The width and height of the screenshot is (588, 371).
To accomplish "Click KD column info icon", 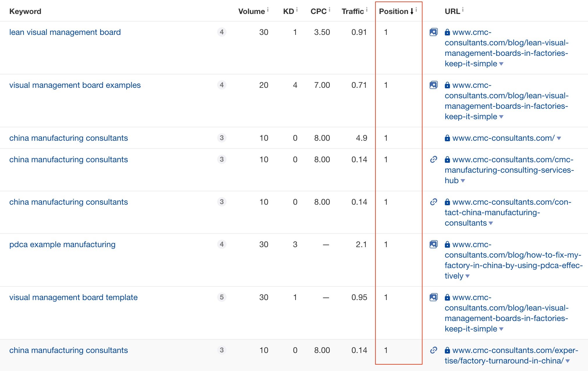I will 297,9.
